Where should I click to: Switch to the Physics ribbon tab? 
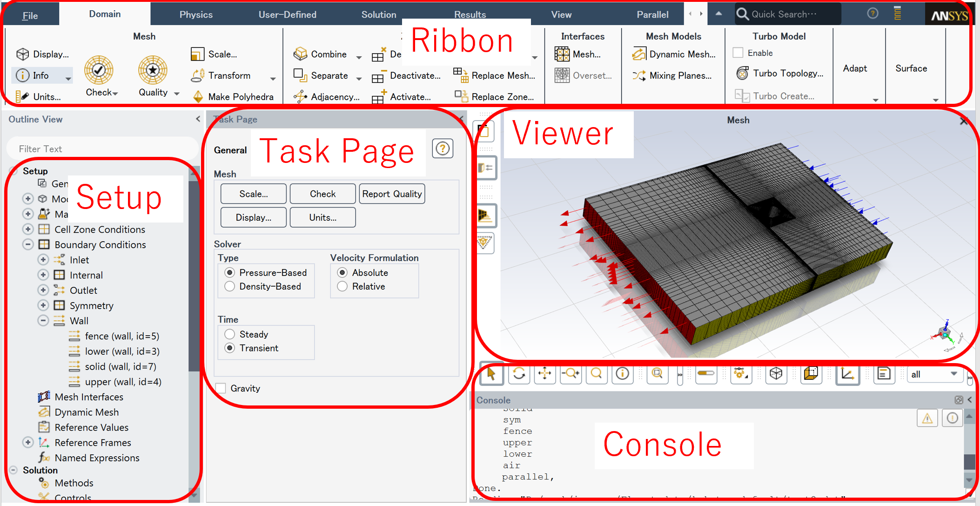(196, 14)
